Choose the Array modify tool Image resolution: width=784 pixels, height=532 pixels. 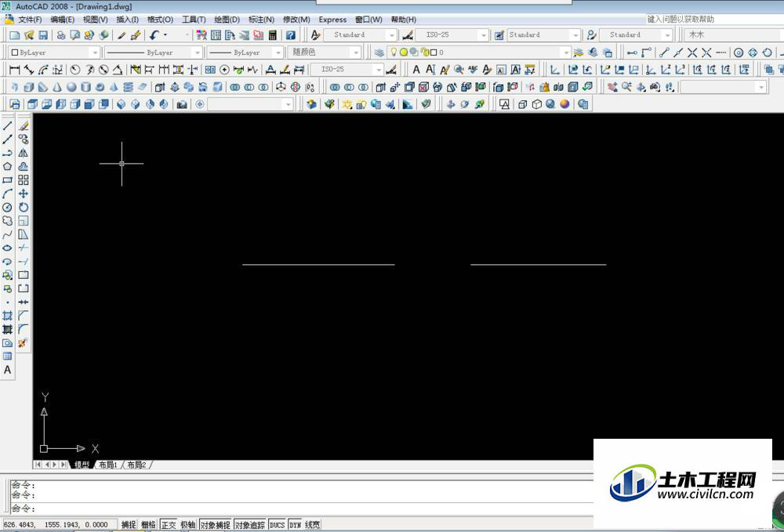(x=23, y=180)
